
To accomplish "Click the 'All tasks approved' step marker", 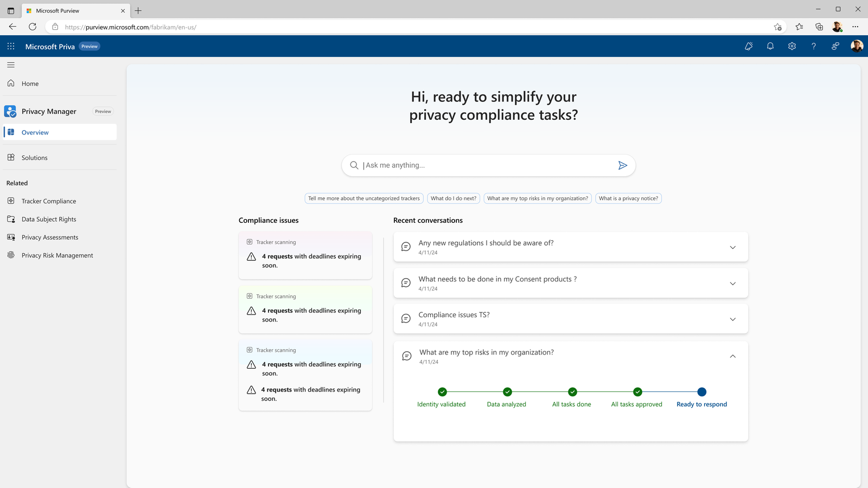I will (637, 392).
